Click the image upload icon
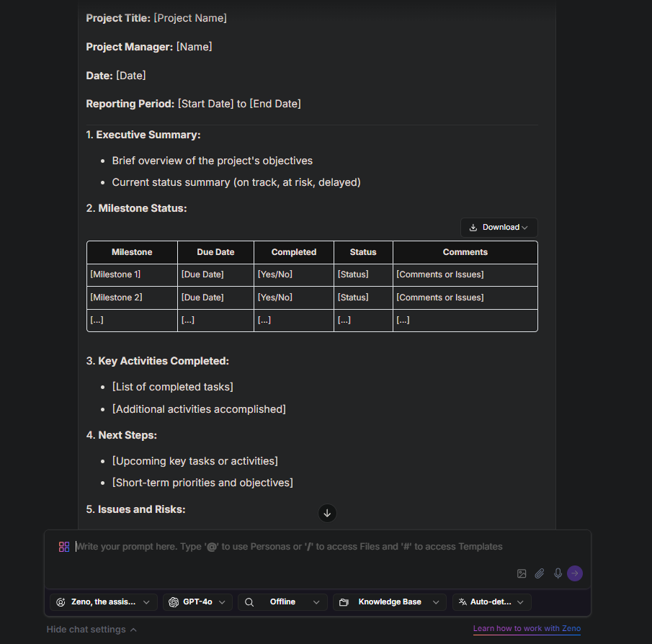The height and width of the screenshot is (644, 652). 522,573
